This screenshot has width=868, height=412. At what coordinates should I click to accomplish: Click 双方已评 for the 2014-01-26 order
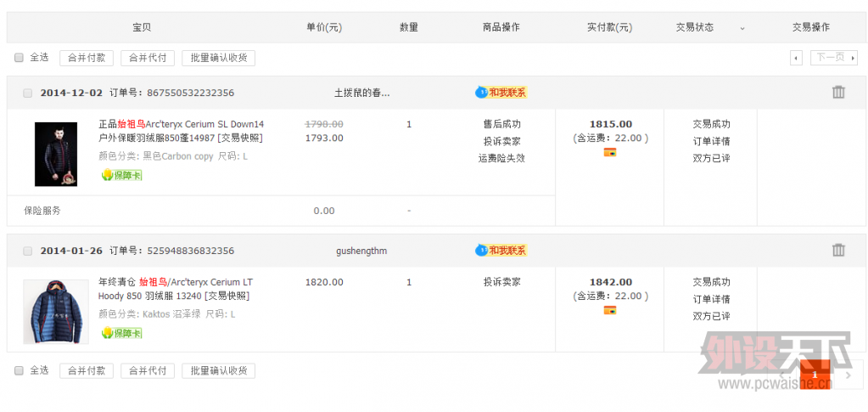[711, 316]
